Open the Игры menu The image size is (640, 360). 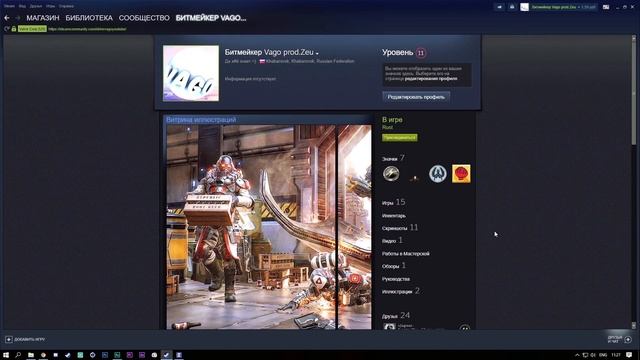tap(51, 6)
